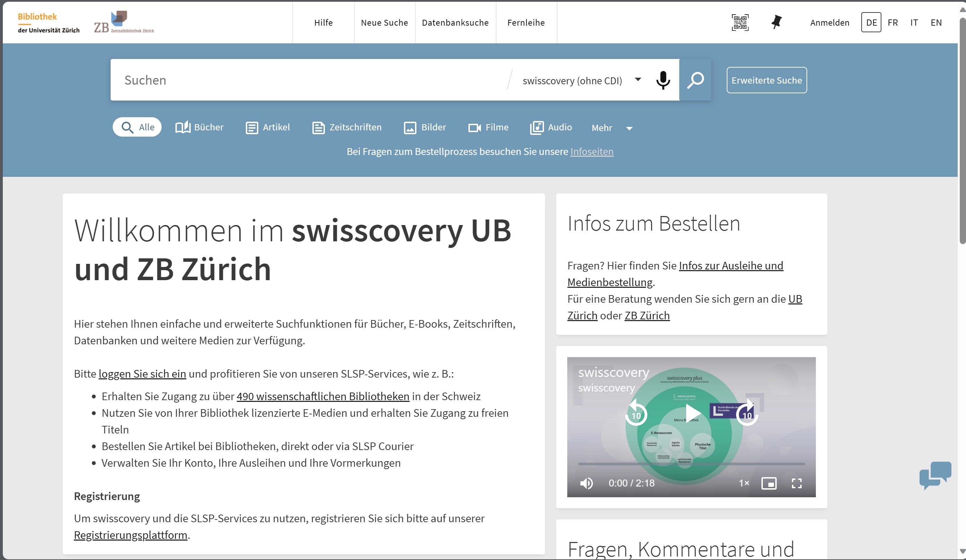Click the page vertical scrollbar
Viewport: 966px width, 560px height.
point(962,130)
